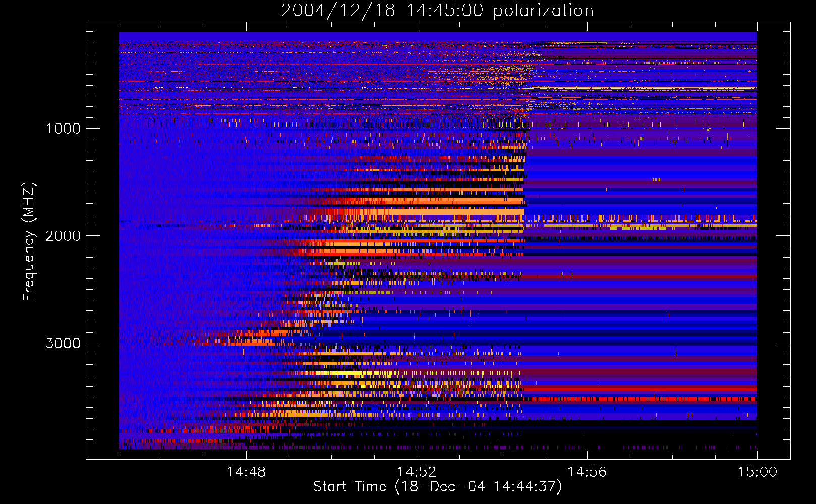Image resolution: width=816 pixels, height=504 pixels.
Task: Click the '14:48' time axis label
Action: click(x=246, y=472)
